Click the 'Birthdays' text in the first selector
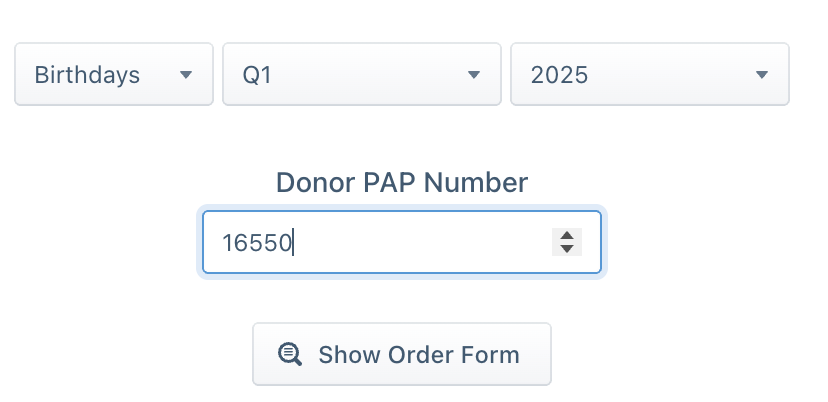The width and height of the screenshot is (828, 402). click(87, 75)
